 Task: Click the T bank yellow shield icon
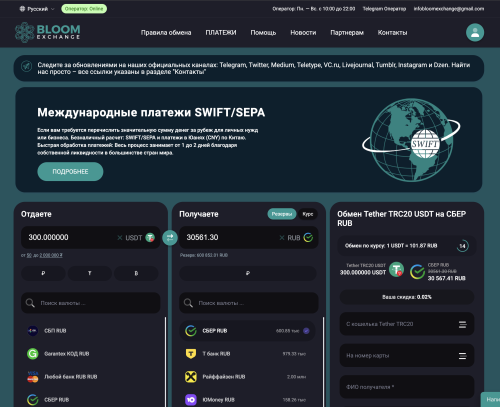click(191, 354)
